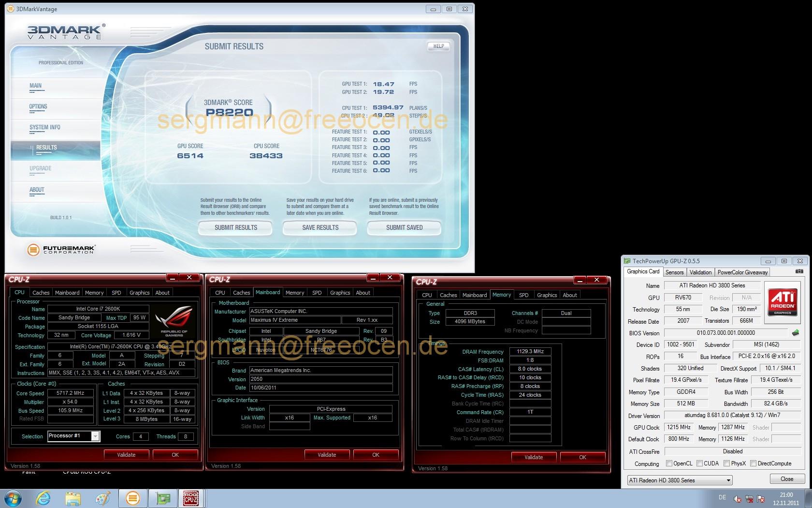Select RESULTS in 3DMark sidebar

(x=56, y=150)
